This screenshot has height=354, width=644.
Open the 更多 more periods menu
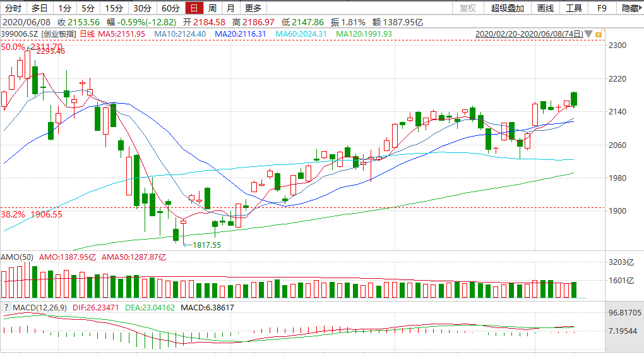[x=253, y=8]
